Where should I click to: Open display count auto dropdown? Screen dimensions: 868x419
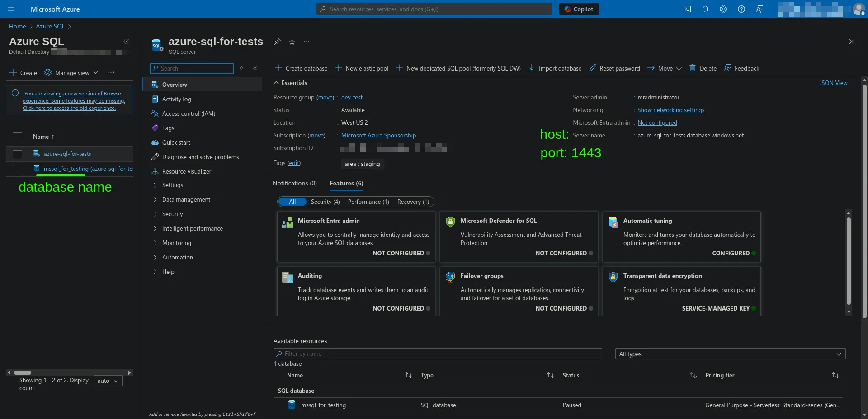(x=108, y=381)
